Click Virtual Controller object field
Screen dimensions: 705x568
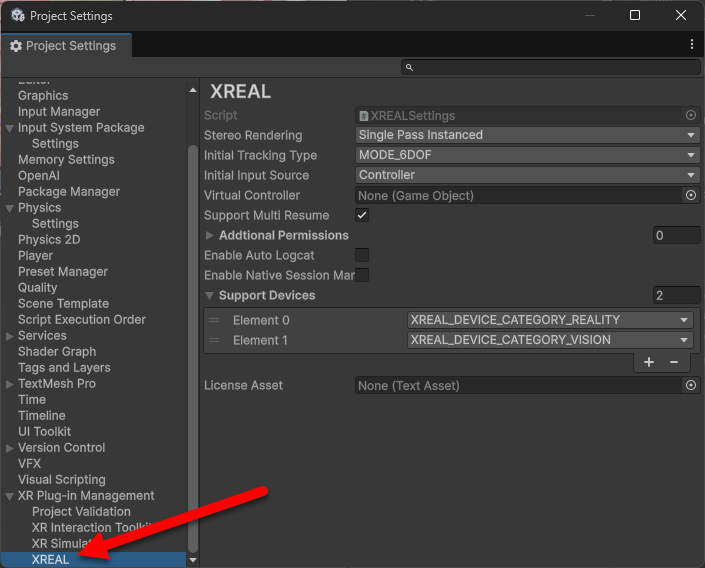coord(519,196)
